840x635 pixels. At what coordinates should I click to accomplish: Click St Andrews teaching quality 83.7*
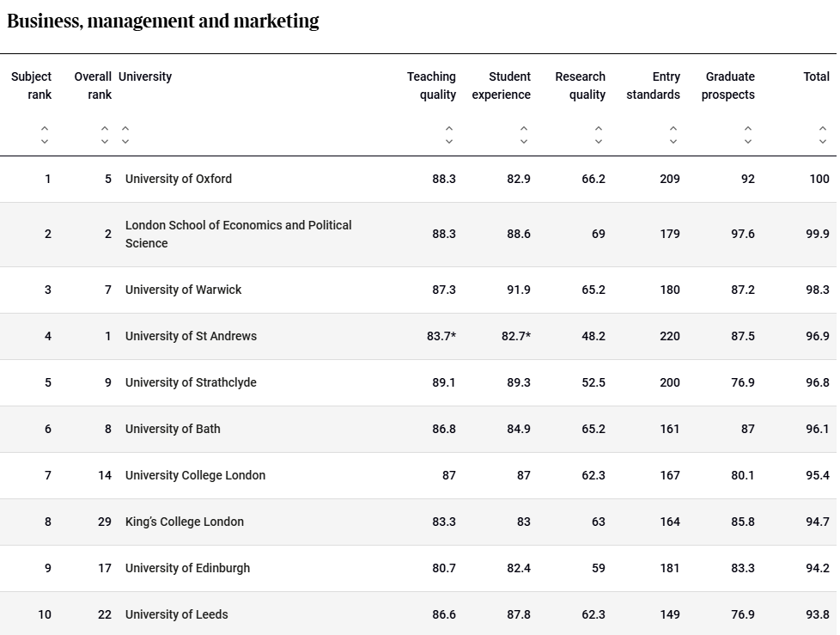pos(441,336)
